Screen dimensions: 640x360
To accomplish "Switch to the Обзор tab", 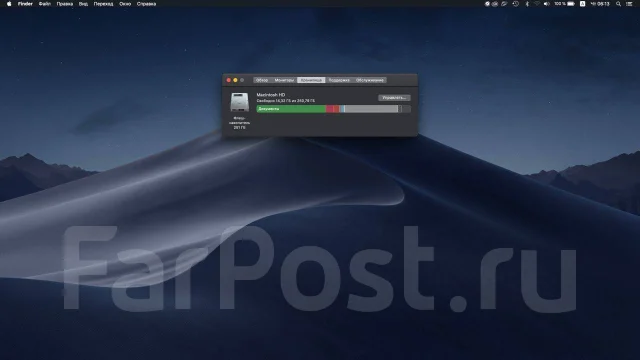I will tap(262, 80).
